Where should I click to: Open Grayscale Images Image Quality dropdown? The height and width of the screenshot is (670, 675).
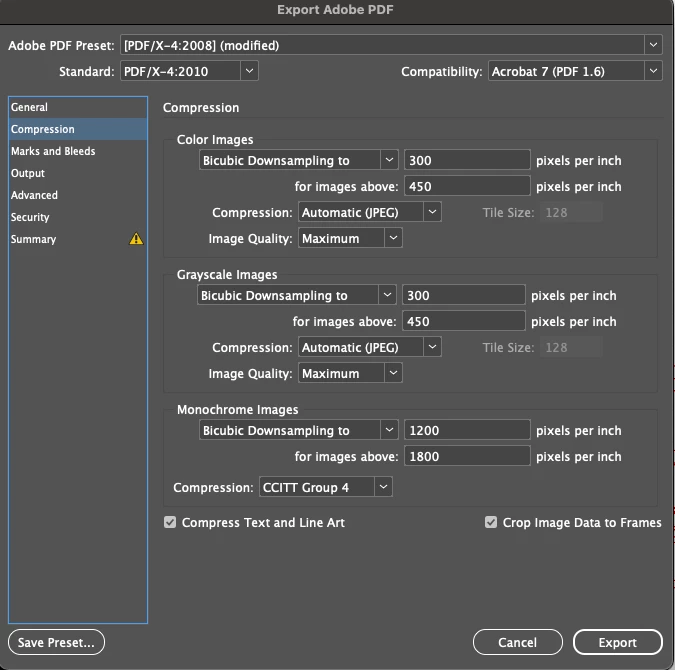(x=350, y=373)
